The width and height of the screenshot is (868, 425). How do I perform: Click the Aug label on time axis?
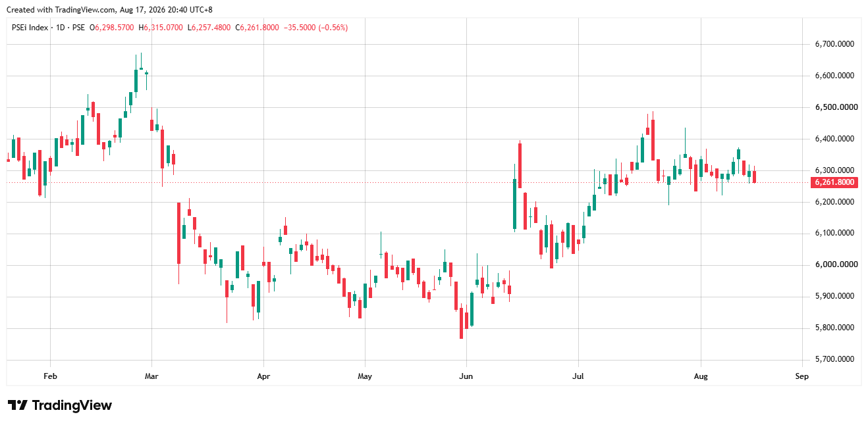pyautogui.click(x=701, y=377)
